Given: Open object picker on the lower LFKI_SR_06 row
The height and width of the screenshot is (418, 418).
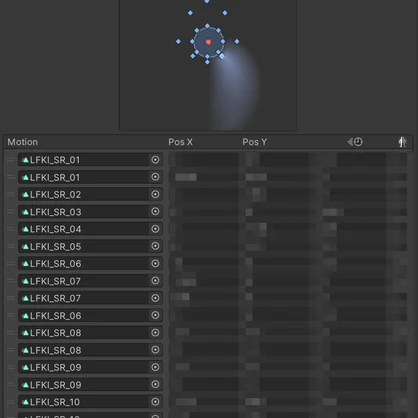Looking at the screenshot, I should 155,315.
